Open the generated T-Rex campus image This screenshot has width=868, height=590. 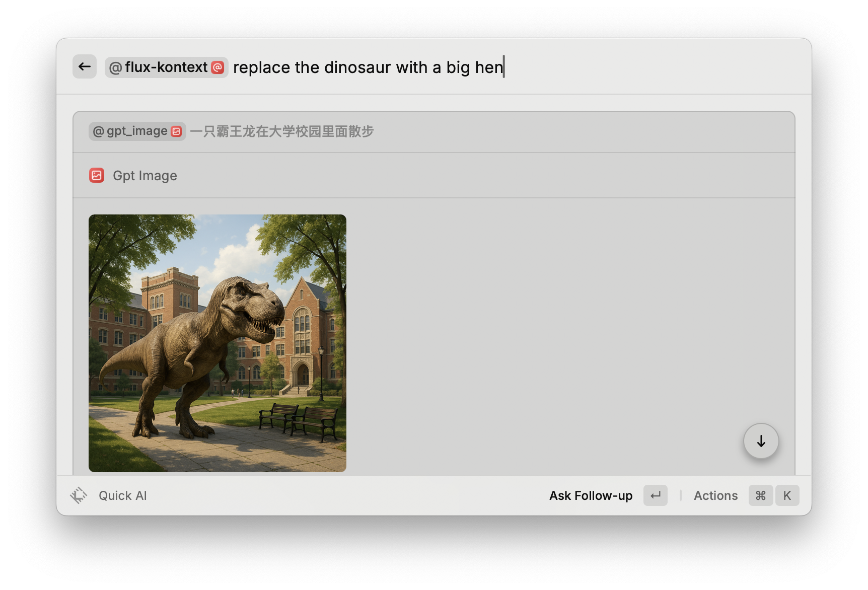218,343
